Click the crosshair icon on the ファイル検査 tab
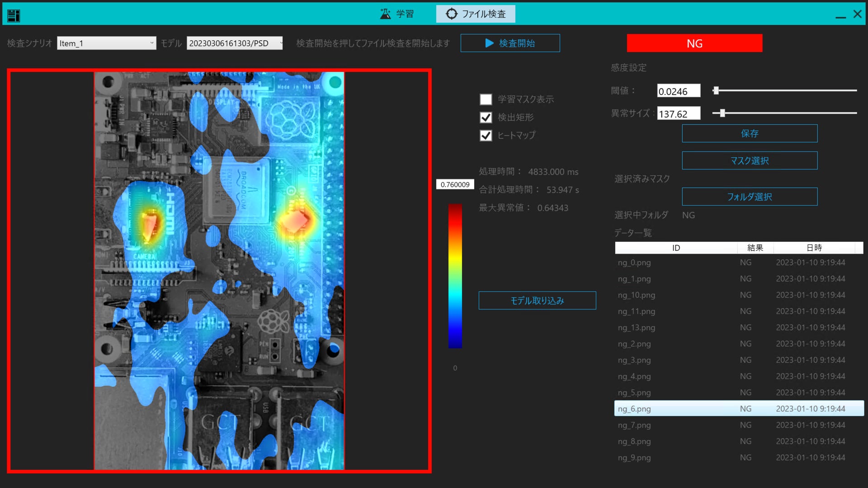Screen dimensions: 868x488 451,14
